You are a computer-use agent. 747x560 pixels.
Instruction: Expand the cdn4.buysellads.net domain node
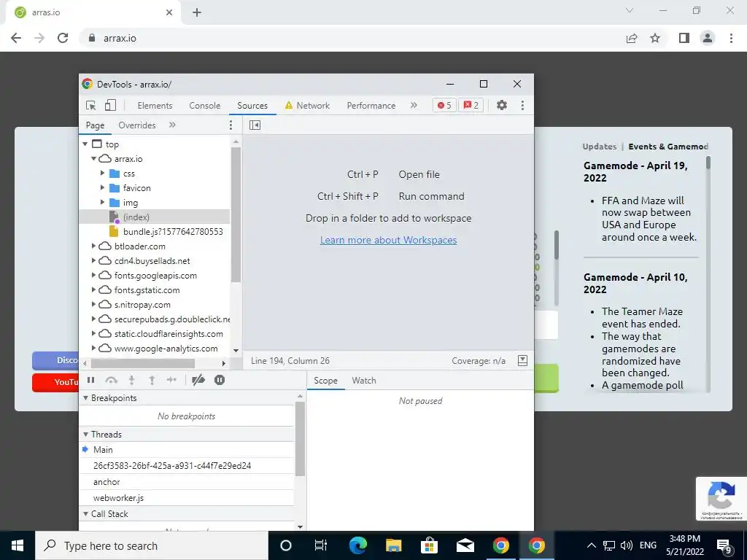pos(94,260)
